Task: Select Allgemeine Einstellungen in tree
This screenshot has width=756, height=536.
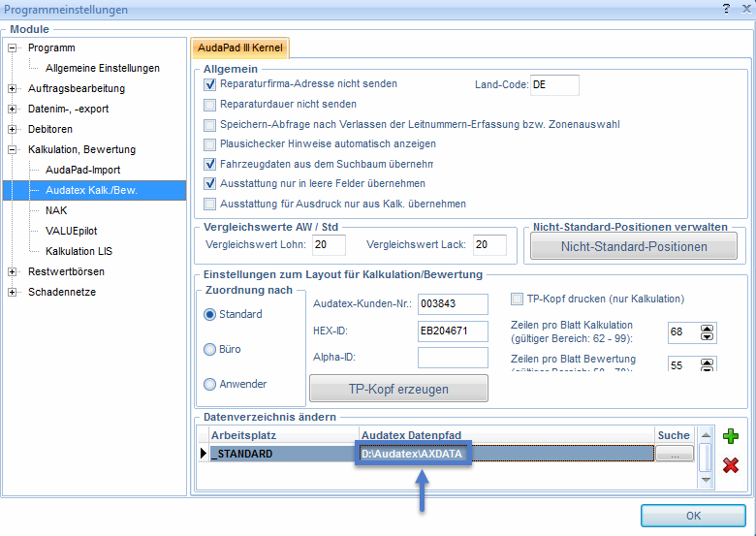Action: pyautogui.click(x=102, y=68)
